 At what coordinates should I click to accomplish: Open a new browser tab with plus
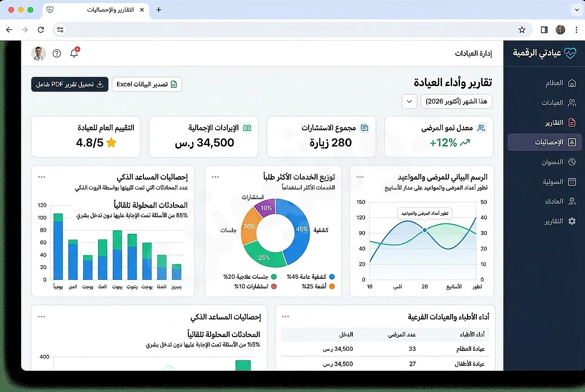pyautogui.click(x=159, y=10)
